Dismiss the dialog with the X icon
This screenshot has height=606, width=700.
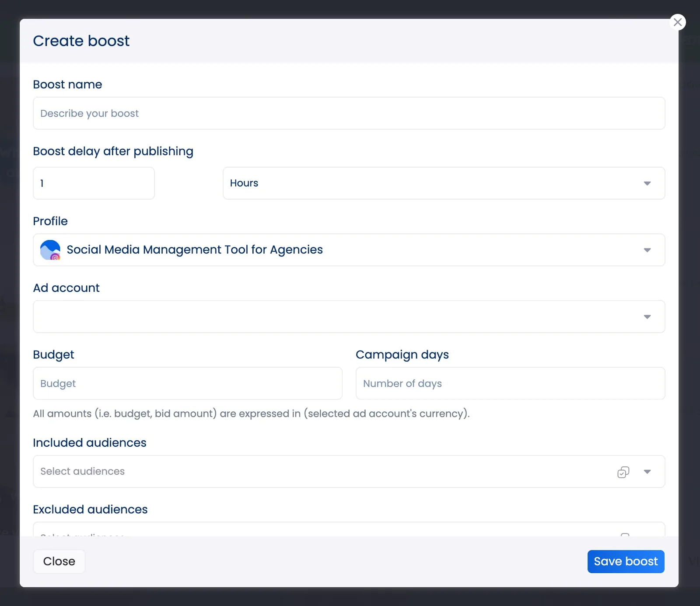pyautogui.click(x=677, y=22)
